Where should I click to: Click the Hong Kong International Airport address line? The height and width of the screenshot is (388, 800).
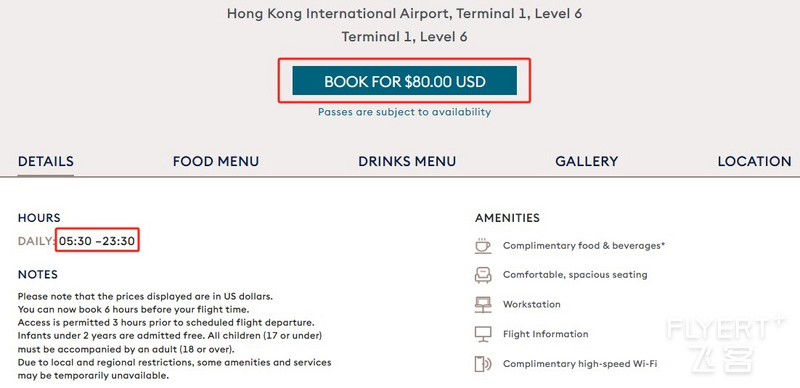pos(405,13)
